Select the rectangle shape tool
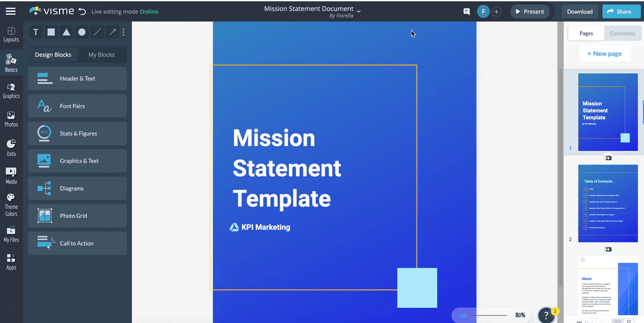Screen dimensions: 644x323 point(51,32)
